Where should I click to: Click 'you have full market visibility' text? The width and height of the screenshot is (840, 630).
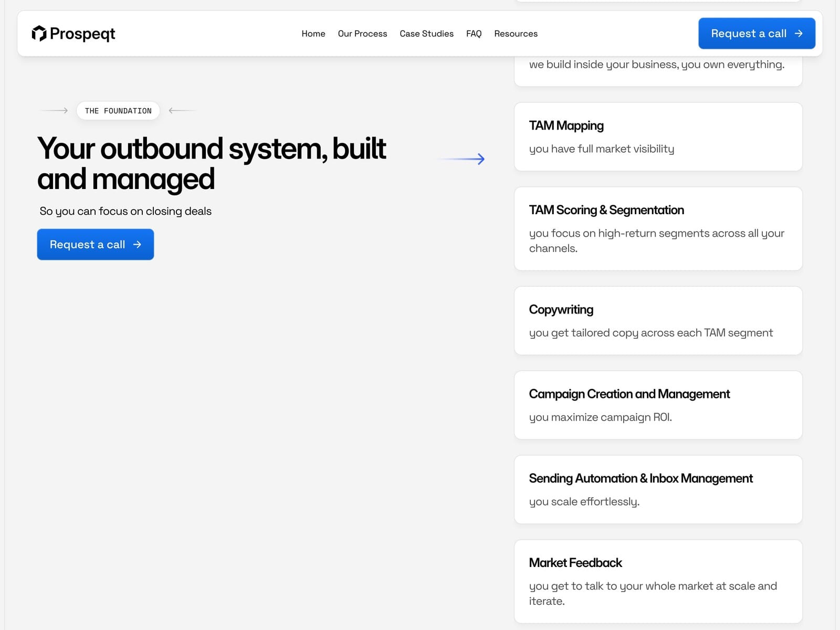tap(601, 149)
